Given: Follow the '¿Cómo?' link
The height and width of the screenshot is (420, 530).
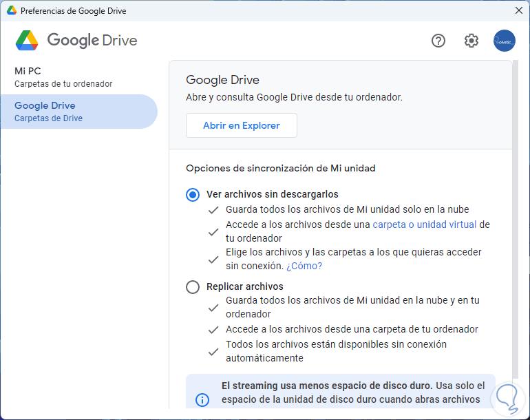Looking at the screenshot, I should pos(304,266).
